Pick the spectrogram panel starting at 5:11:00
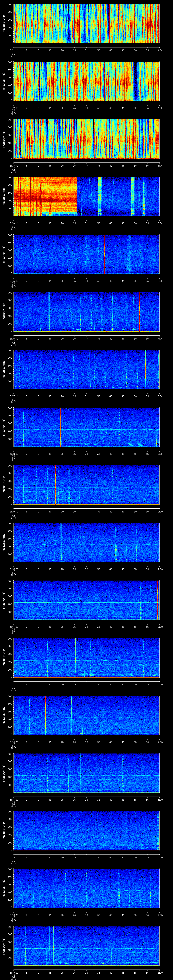Image resolution: width=173 pixels, height=980 pixels. [x=87, y=600]
